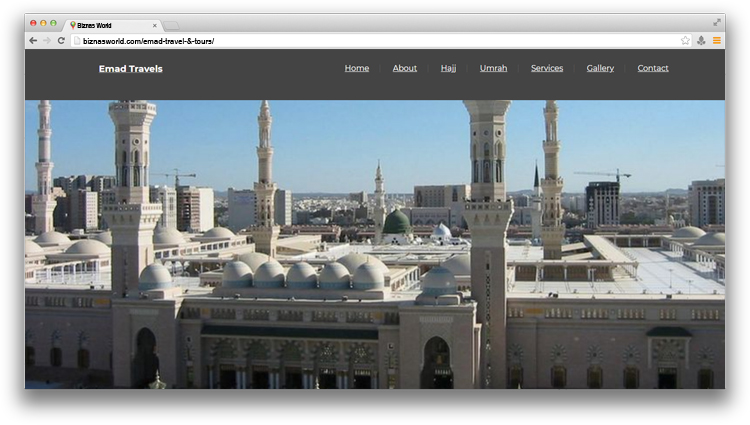Image resolution: width=750 pixels, height=425 pixels.
Task: Open the Chrome hamburger menu
Action: (717, 41)
